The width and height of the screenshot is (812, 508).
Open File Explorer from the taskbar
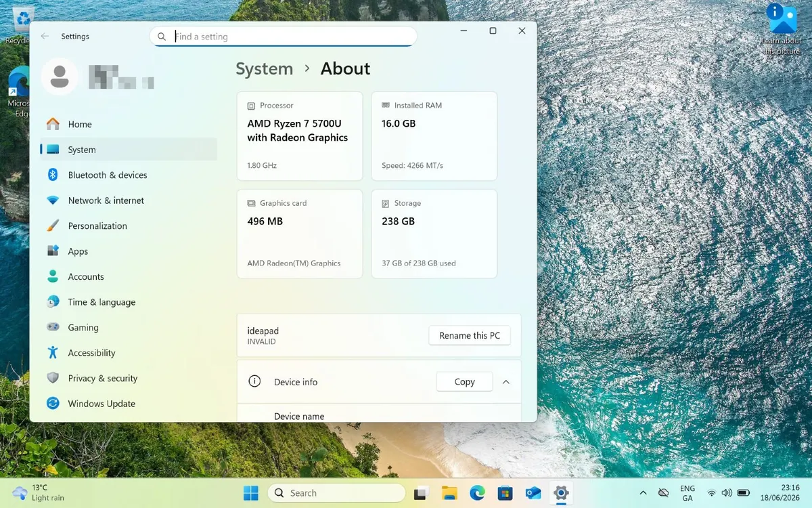tap(449, 493)
